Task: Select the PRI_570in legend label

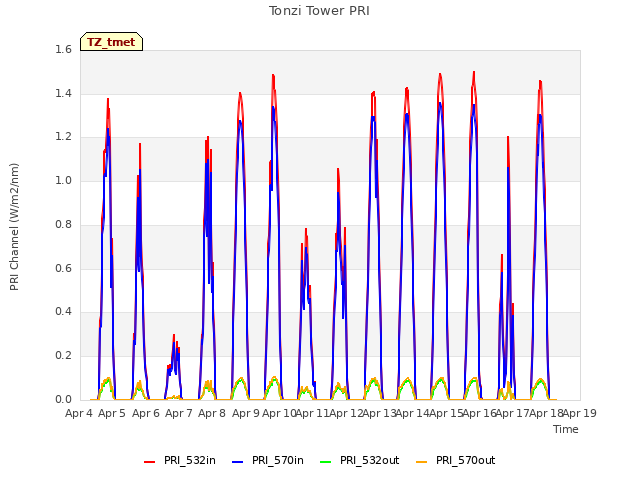Action: [x=278, y=460]
